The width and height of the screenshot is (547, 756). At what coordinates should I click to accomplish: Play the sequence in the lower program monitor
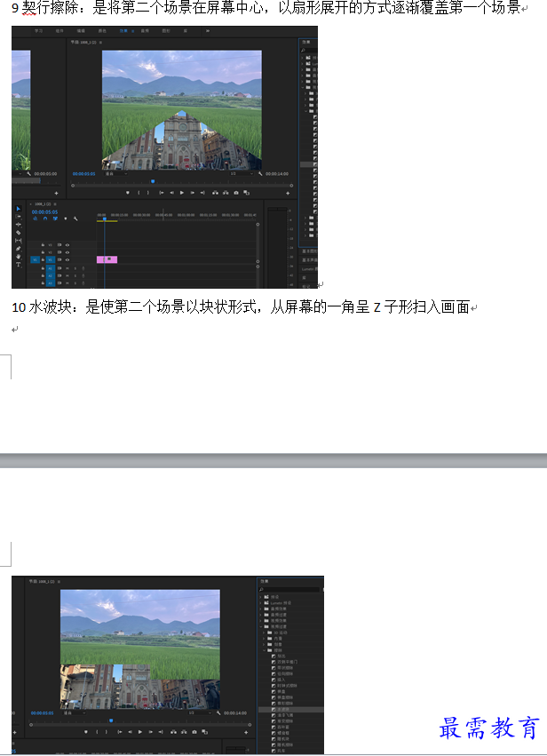(139, 732)
